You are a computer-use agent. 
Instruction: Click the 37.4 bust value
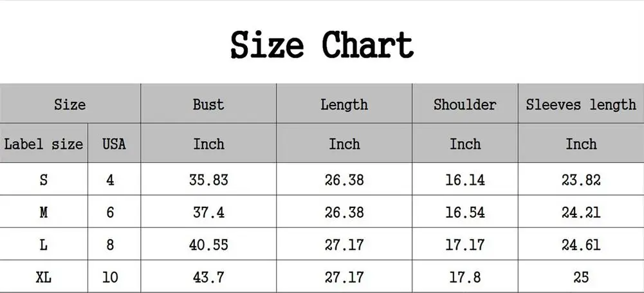[208, 212]
